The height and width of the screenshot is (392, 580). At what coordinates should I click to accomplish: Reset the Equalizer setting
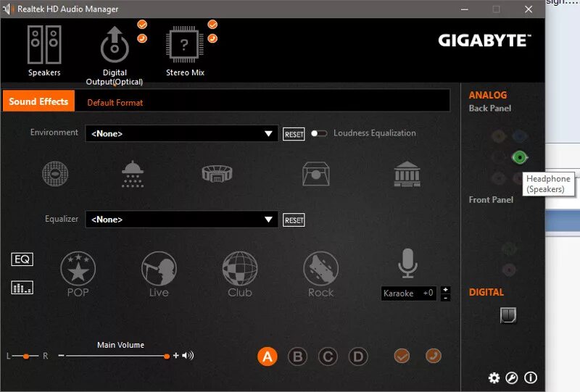click(x=294, y=220)
